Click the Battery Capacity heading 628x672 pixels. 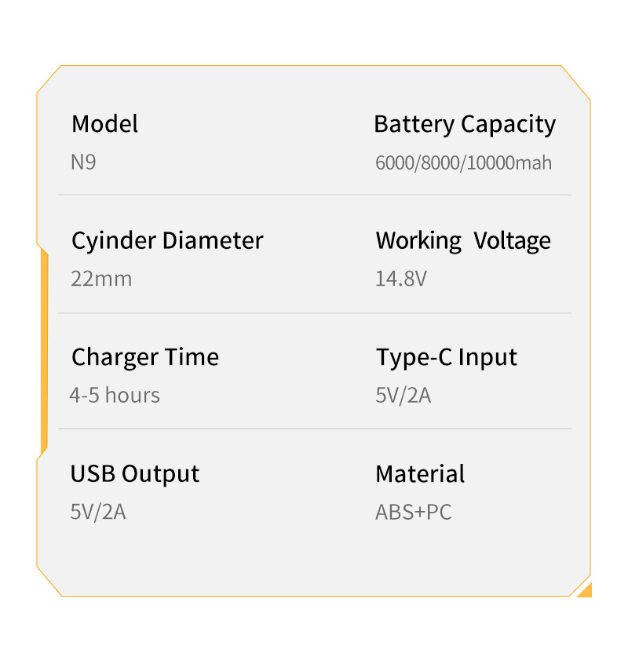pyautogui.click(x=465, y=124)
